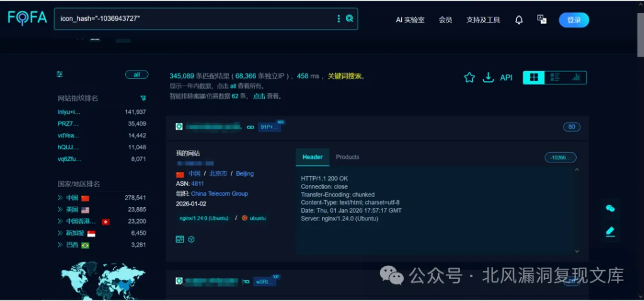
Task: Switch to chart statistics view
Action: [575, 77]
